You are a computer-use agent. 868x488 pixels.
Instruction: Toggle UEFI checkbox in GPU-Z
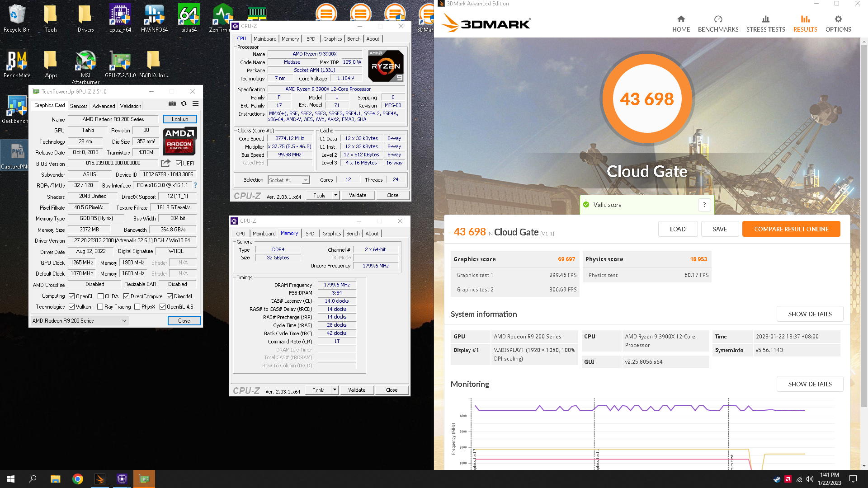pyautogui.click(x=179, y=164)
